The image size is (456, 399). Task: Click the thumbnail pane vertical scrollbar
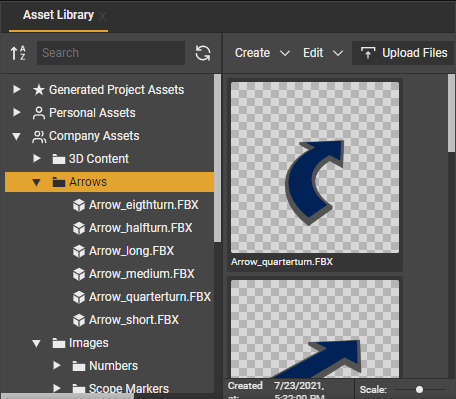[452, 113]
